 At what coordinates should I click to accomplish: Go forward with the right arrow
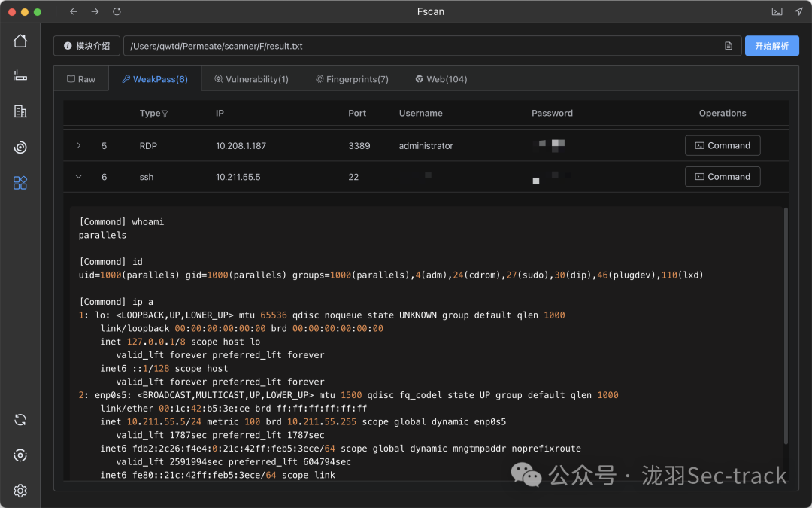(x=95, y=11)
